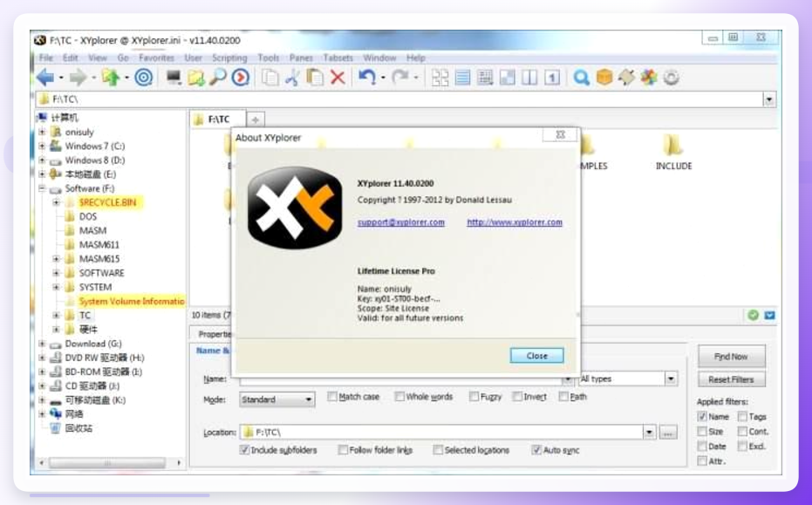This screenshot has height=505, width=812.
Task: Click the orange box toolbar icon
Action: [604, 78]
